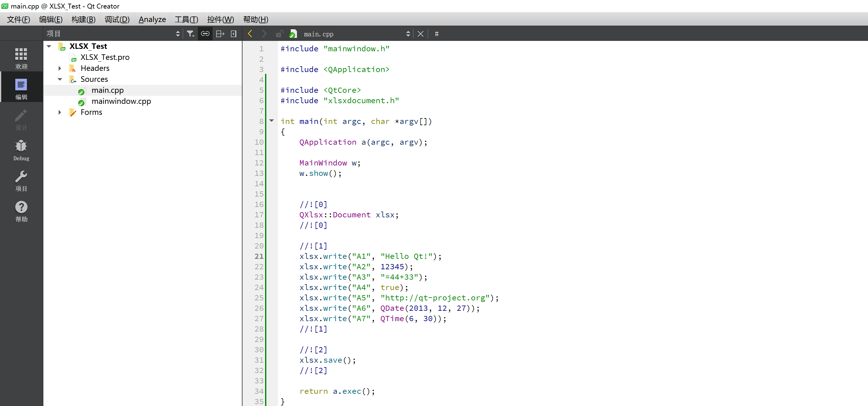Screen dimensions: 868x406
Task: Click the "http://qt-project.org" string
Action: click(435, 298)
